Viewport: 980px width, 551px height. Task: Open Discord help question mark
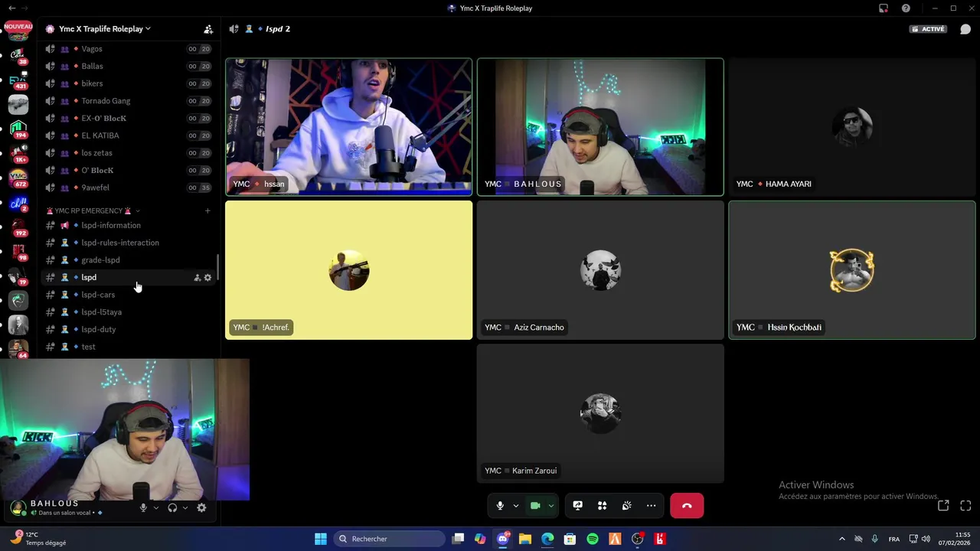point(906,8)
